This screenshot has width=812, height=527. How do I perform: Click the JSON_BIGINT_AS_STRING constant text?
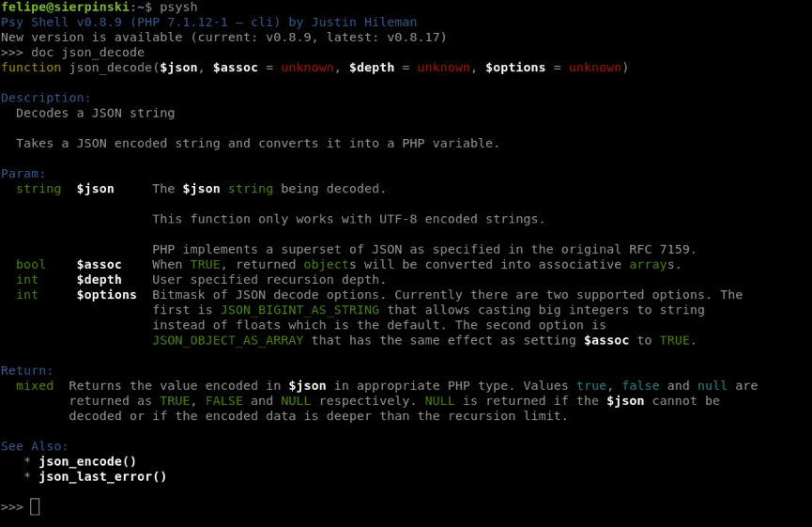point(299,310)
